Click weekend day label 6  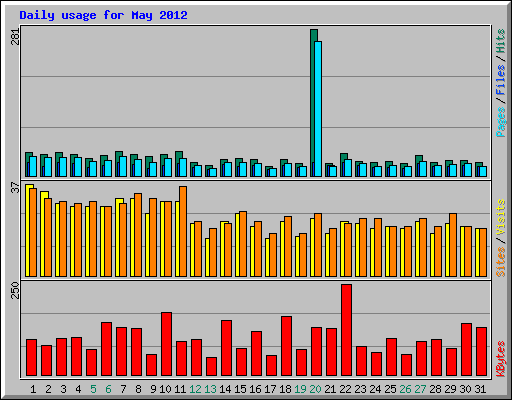[108, 389]
